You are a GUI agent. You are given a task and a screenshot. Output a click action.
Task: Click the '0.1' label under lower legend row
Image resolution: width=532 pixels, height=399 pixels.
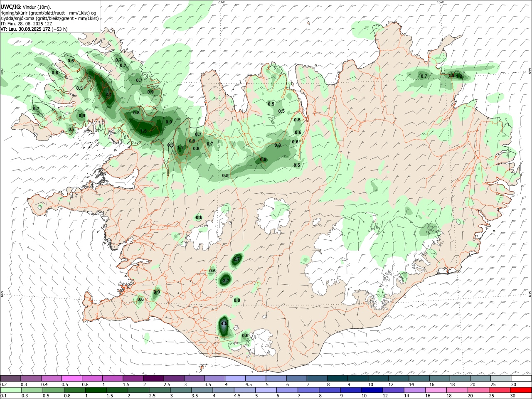coord(3,396)
